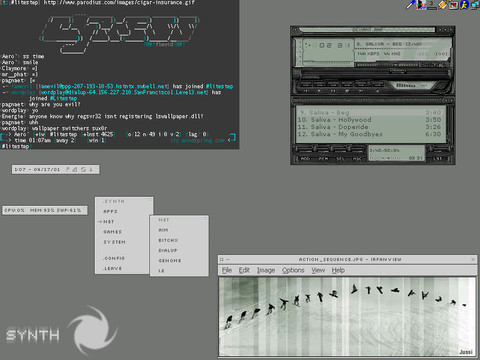This screenshot has width=480, height=360.
Task: Click the lightning bolt tray icon
Action: (x=442, y=5)
